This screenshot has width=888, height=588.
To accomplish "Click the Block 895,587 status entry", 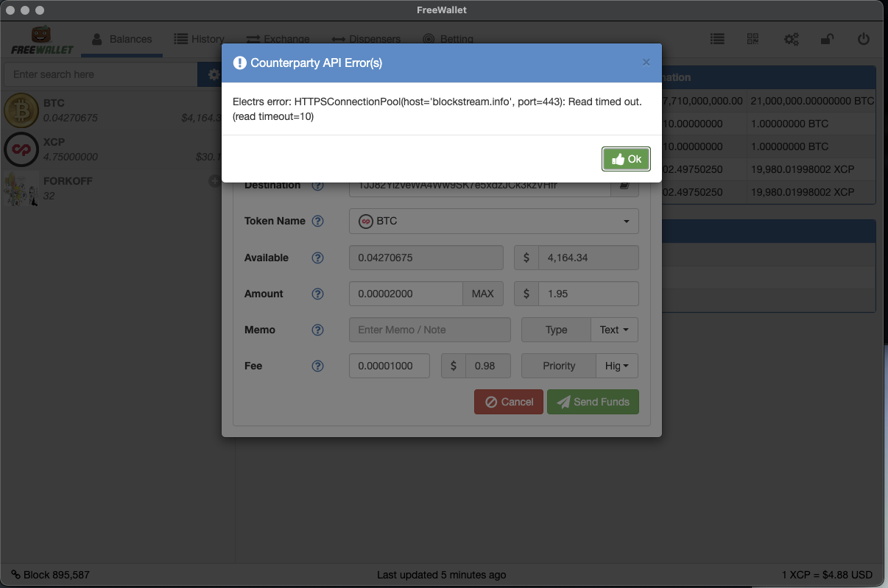I will click(x=50, y=575).
